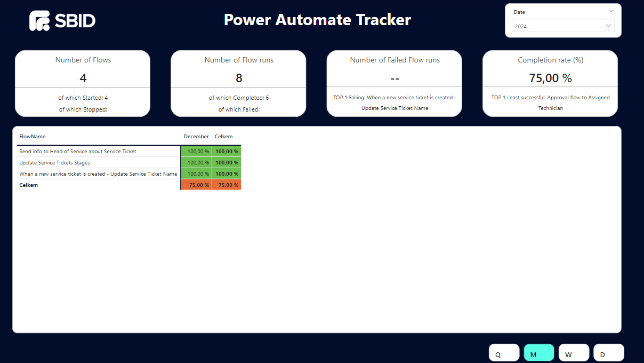Select row Update Service Tickets Stages

[x=54, y=163]
